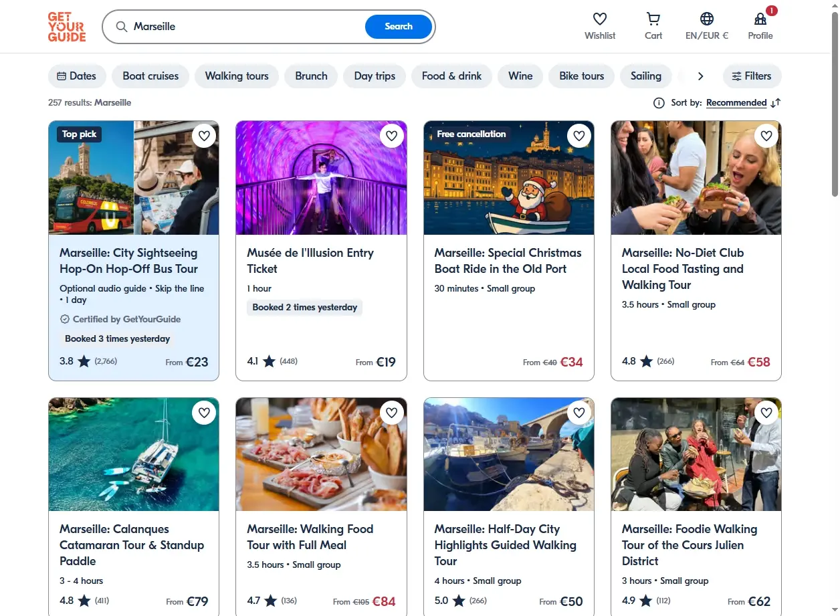This screenshot has height=616, width=840.
Task: Toggle the sort order arrows icon
Action: coord(776,103)
